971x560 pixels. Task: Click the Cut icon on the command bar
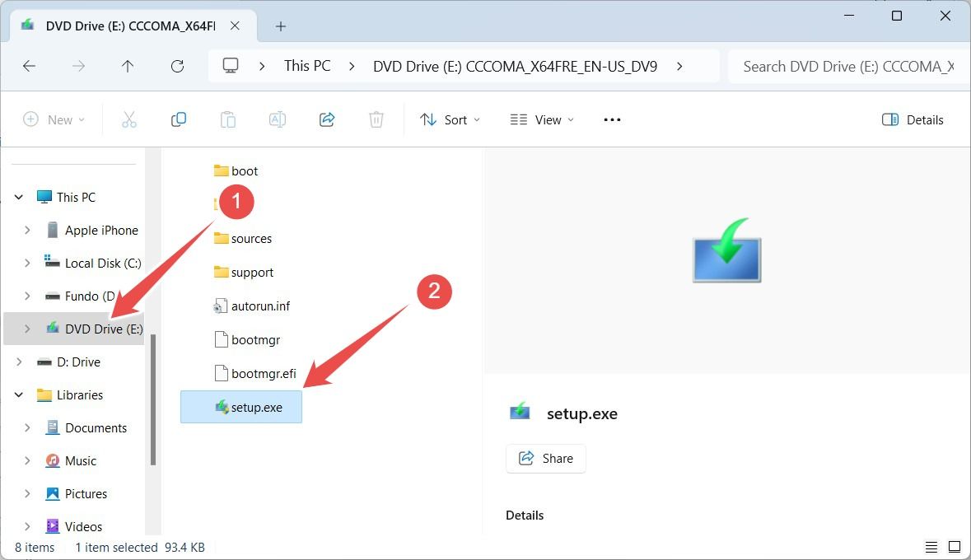click(128, 119)
